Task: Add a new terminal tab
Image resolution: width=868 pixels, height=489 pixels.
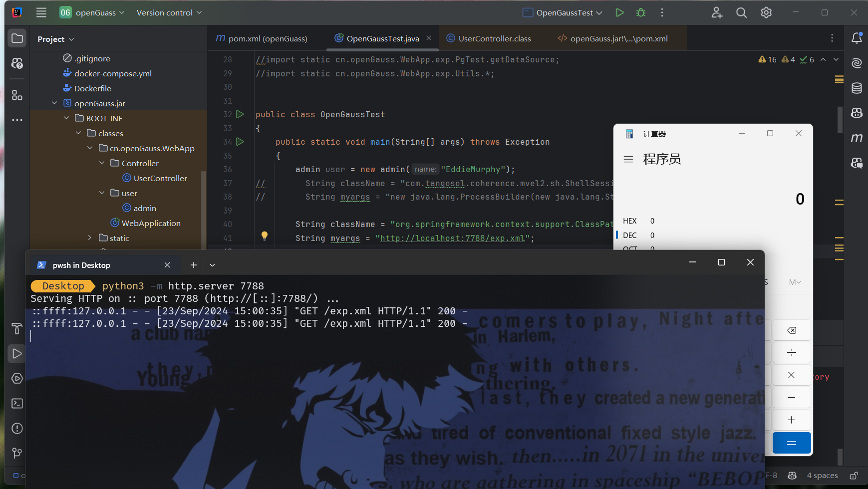Action: [194, 265]
